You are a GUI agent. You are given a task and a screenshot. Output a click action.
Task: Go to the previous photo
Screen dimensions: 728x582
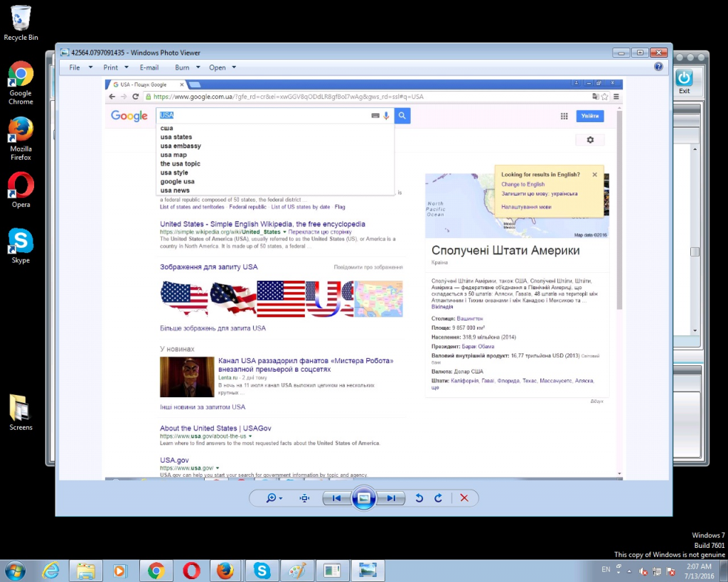pyautogui.click(x=337, y=498)
